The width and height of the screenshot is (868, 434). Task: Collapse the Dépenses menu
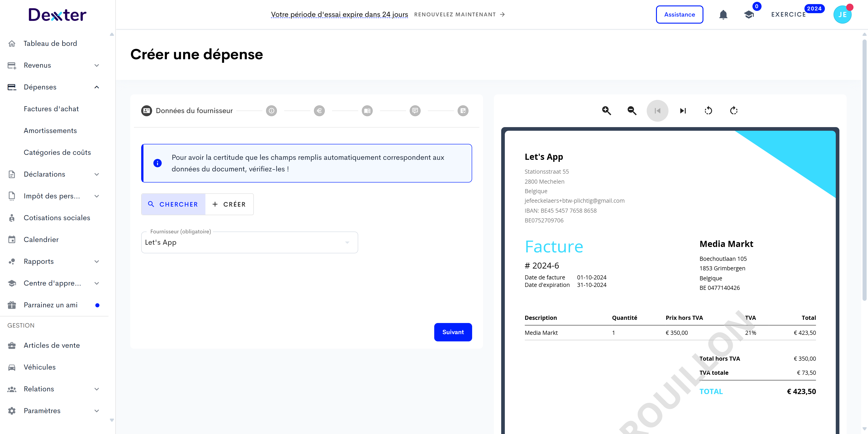pyautogui.click(x=54, y=87)
